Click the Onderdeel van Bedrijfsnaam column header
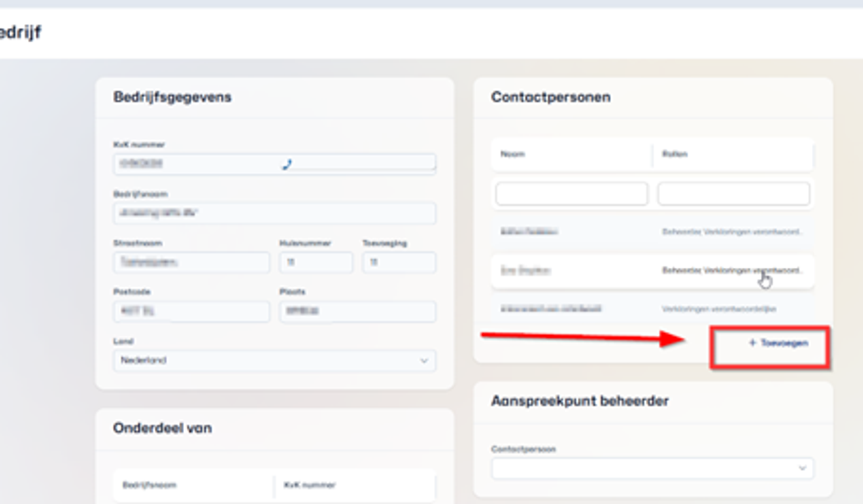Viewport: 863px width, 504px height. click(x=150, y=485)
